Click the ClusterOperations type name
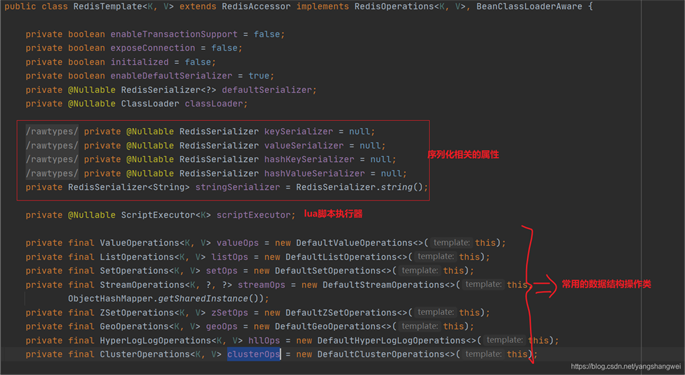This screenshot has width=685, height=375. point(145,354)
